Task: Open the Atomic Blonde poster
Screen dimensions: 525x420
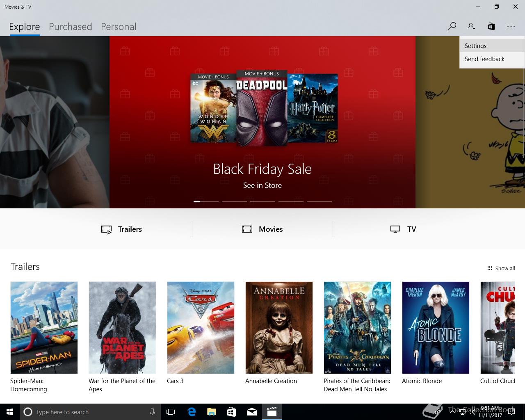Action: coord(436,327)
